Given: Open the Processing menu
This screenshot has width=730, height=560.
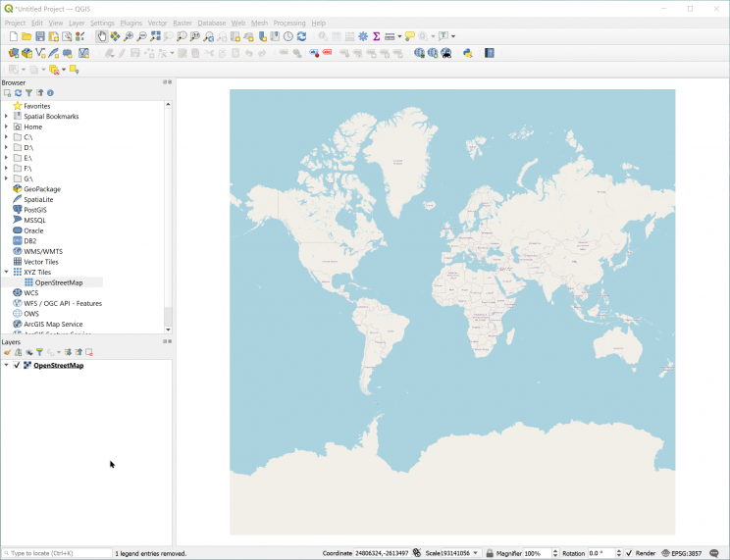Looking at the screenshot, I should click(x=289, y=23).
